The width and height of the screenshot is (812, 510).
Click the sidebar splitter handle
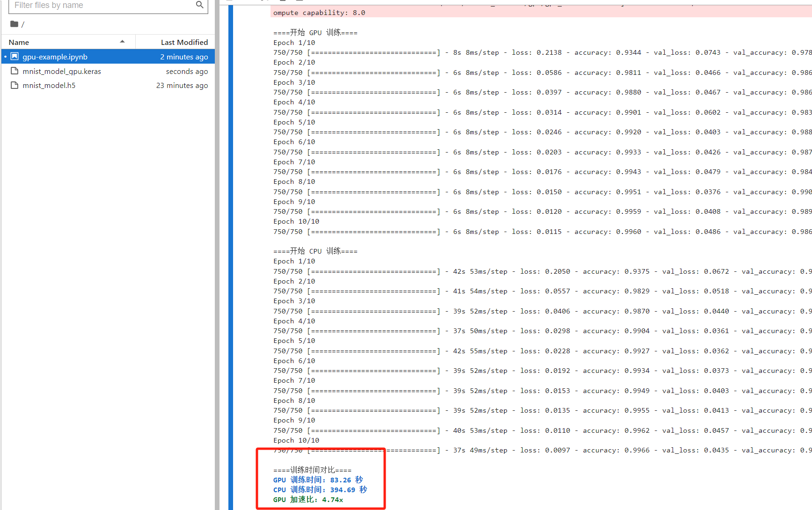point(217,255)
